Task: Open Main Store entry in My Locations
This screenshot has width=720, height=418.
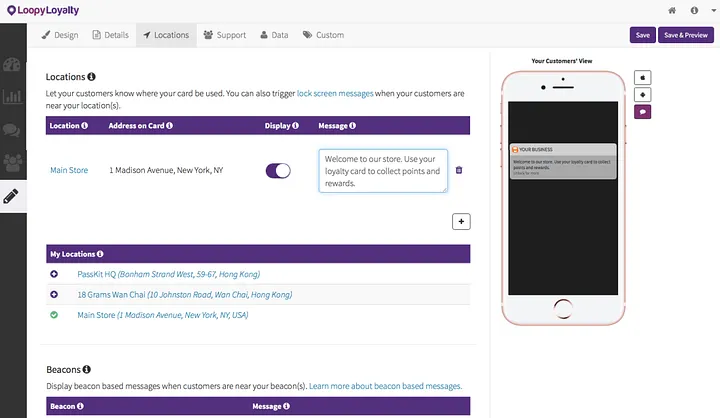Action: pyautogui.click(x=163, y=315)
